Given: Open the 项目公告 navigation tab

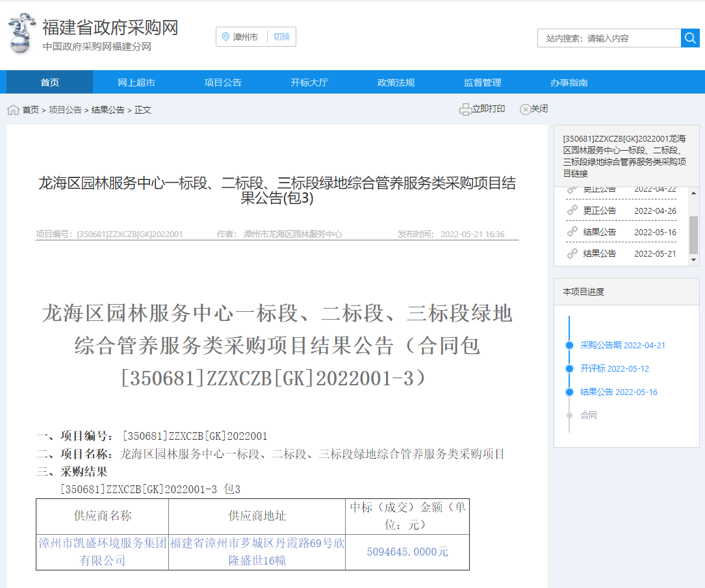Looking at the screenshot, I should pos(223,83).
